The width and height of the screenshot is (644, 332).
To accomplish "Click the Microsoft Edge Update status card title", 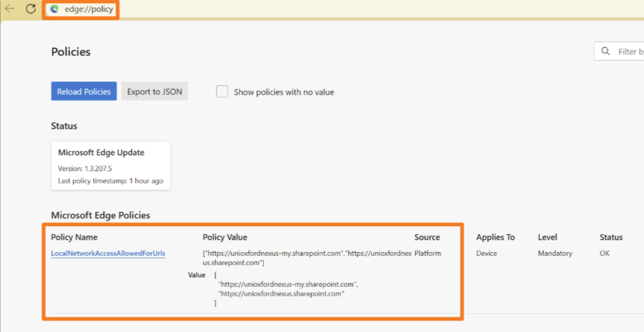I will [101, 153].
